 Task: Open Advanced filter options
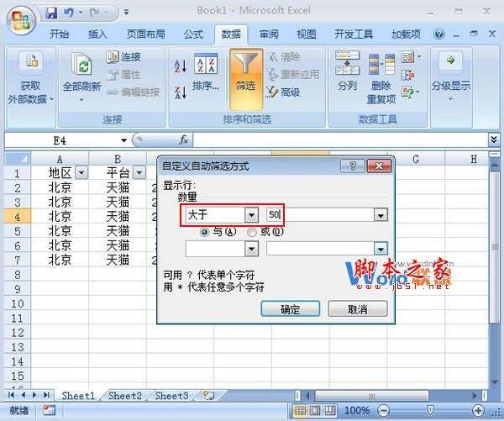tap(284, 92)
